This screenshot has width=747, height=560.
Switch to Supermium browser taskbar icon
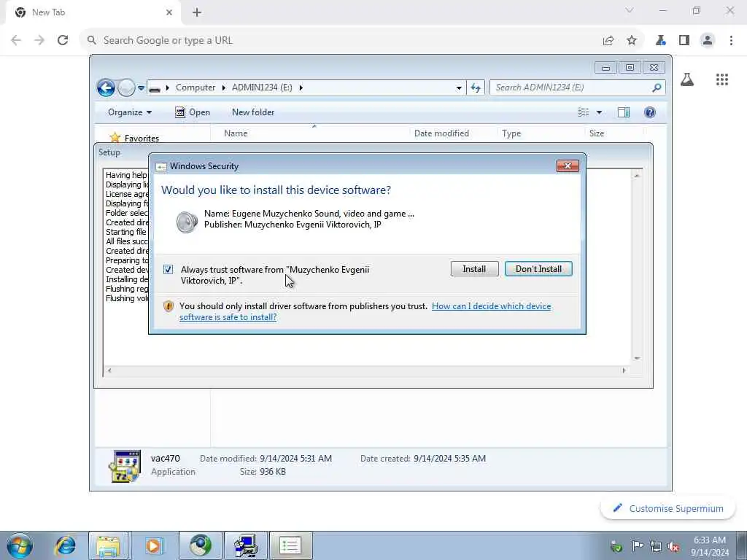point(201,545)
